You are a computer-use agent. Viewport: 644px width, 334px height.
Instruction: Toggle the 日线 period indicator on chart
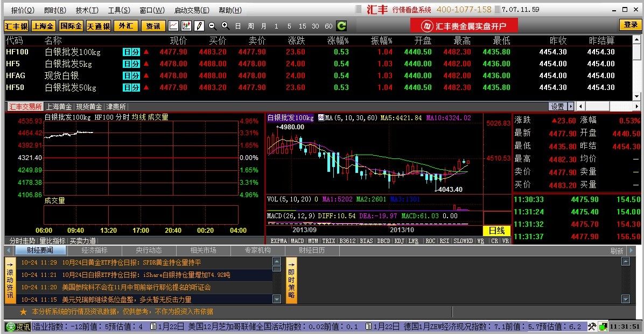[x=496, y=231]
